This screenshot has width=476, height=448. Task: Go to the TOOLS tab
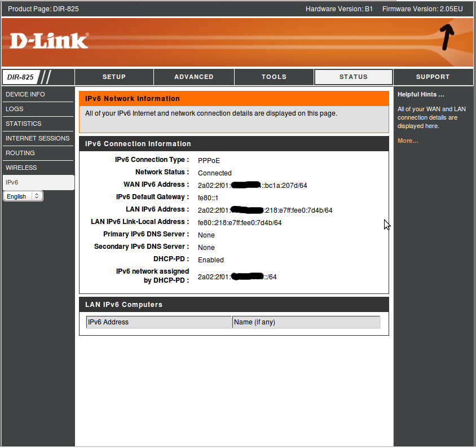(x=274, y=77)
